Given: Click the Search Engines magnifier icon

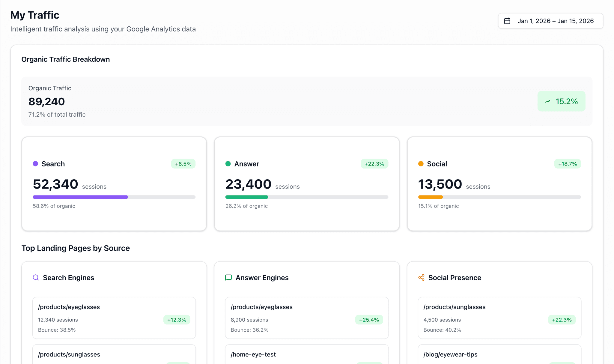Looking at the screenshot, I should click(36, 278).
